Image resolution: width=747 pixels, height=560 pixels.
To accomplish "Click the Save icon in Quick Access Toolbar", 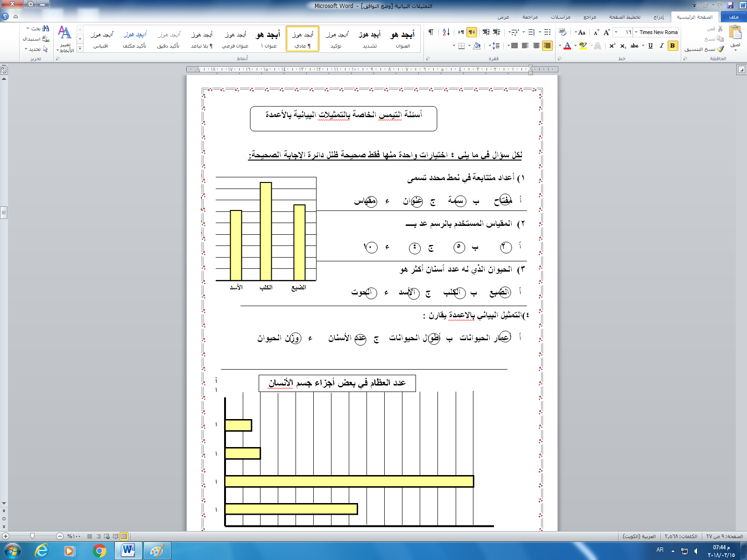I will 730,5.
